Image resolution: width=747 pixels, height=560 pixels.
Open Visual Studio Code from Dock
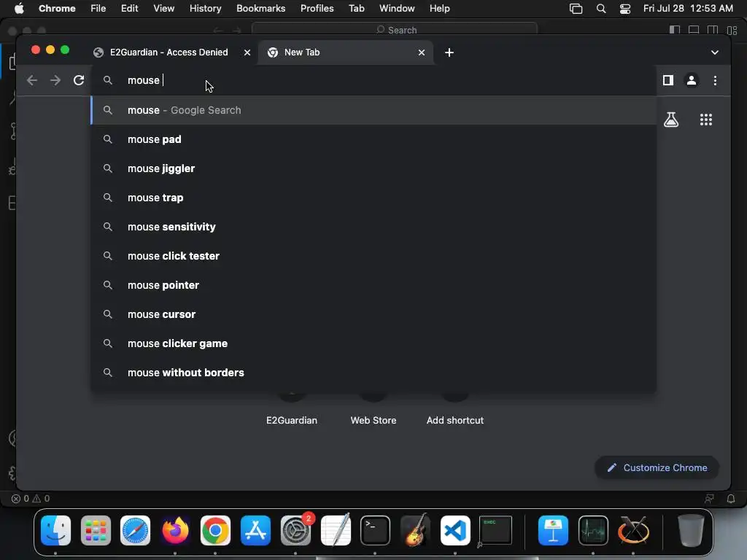tap(455, 531)
